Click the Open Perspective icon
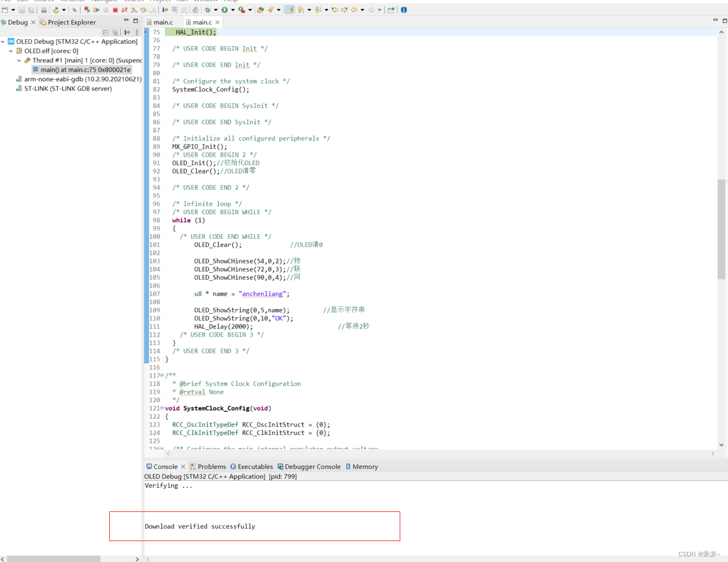The image size is (728, 562). pos(392,10)
